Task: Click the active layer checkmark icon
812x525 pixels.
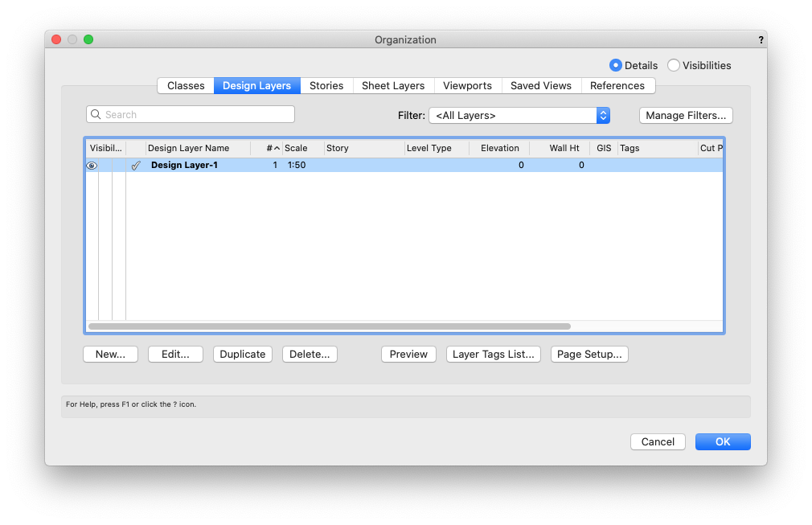Action: (136, 166)
